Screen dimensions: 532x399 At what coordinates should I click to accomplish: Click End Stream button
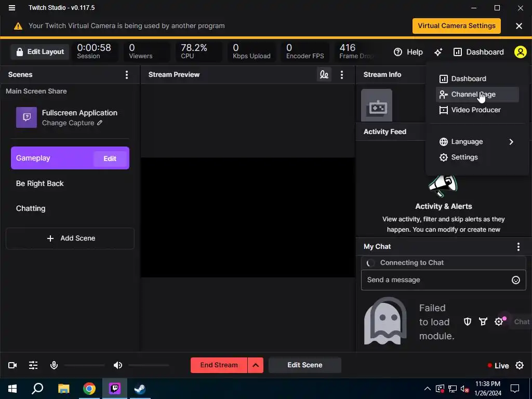[x=219, y=365]
